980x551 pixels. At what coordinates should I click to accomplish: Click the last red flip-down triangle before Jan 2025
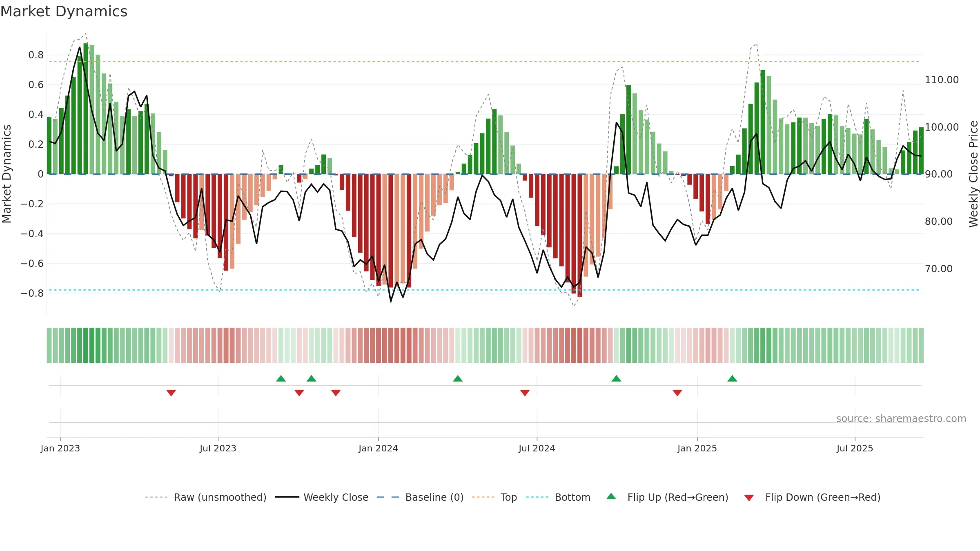click(x=677, y=393)
